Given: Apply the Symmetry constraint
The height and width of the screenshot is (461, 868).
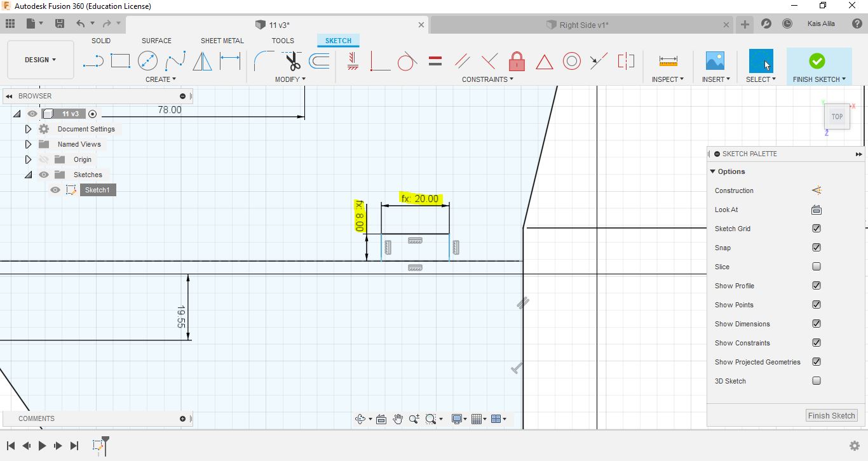Looking at the screenshot, I should (626, 61).
